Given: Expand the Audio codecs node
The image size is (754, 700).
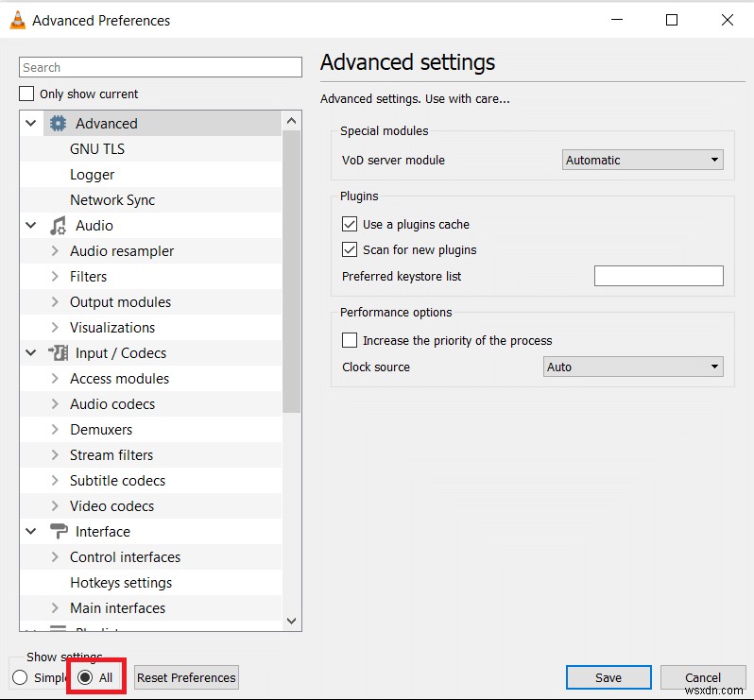Looking at the screenshot, I should 55,404.
